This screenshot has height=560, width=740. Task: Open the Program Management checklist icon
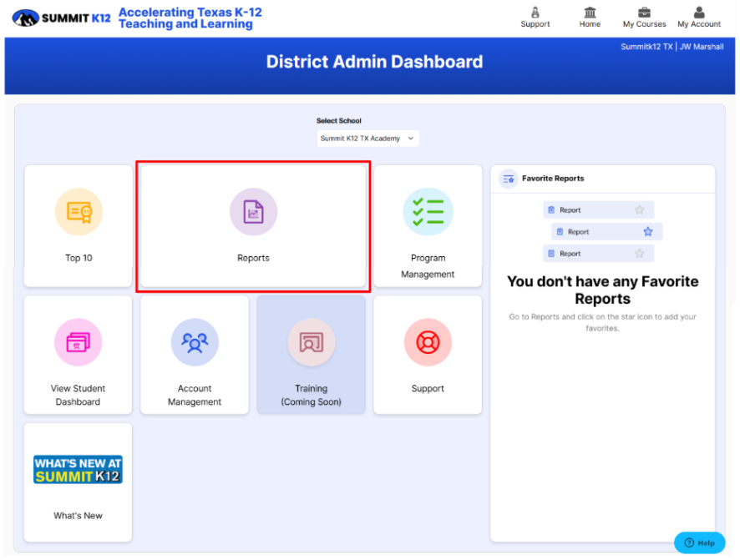[428, 212]
